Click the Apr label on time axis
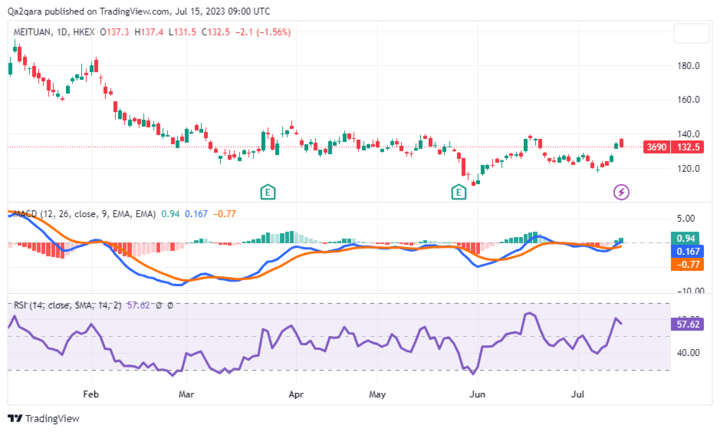Viewport: 720px width, 432px height. pyautogui.click(x=295, y=394)
